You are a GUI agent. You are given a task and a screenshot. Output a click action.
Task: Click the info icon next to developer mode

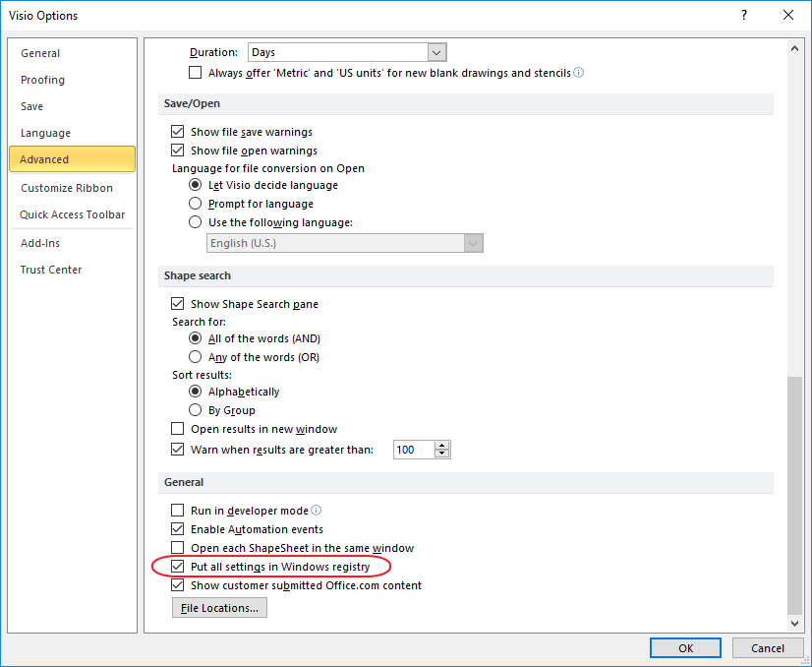316,511
